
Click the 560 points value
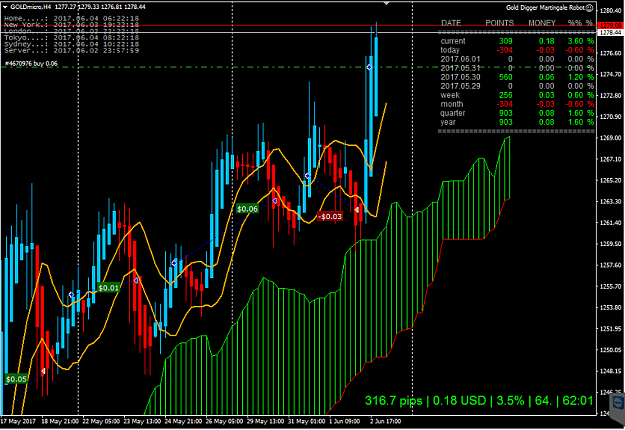pyautogui.click(x=506, y=77)
